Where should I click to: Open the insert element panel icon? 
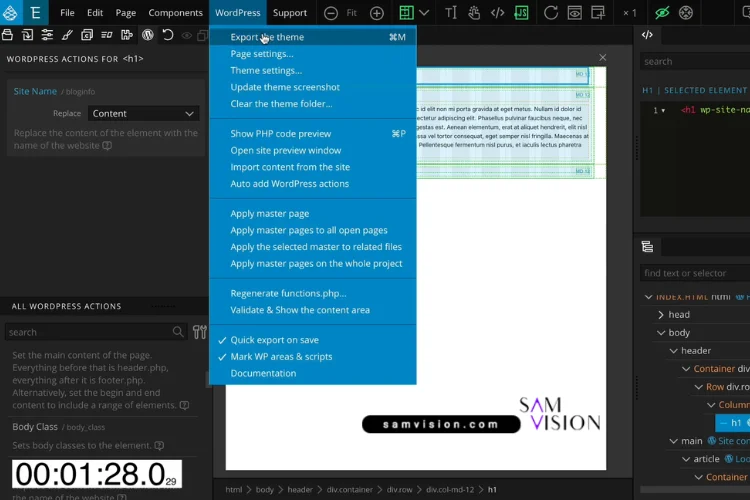27,35
